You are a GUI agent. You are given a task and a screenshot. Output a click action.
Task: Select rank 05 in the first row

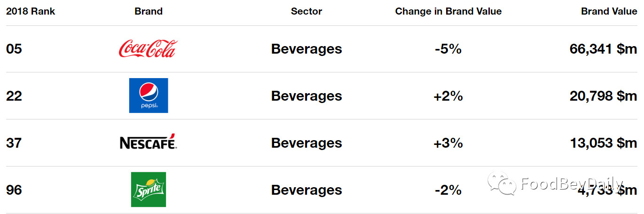(14, 49)
